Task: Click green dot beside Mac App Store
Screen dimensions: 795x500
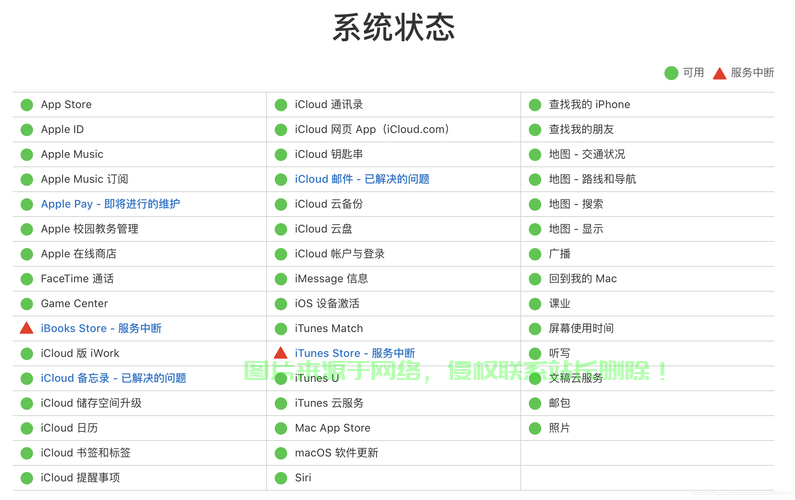Action: tap(280, 428)
